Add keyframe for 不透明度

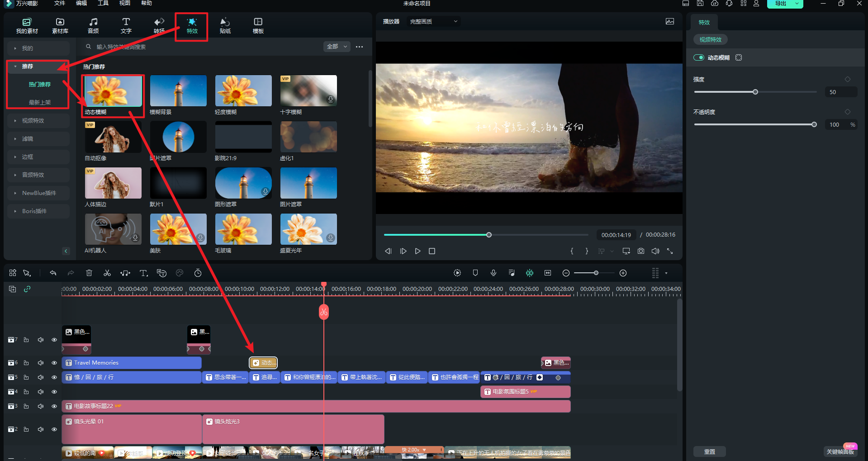[848, 112]
